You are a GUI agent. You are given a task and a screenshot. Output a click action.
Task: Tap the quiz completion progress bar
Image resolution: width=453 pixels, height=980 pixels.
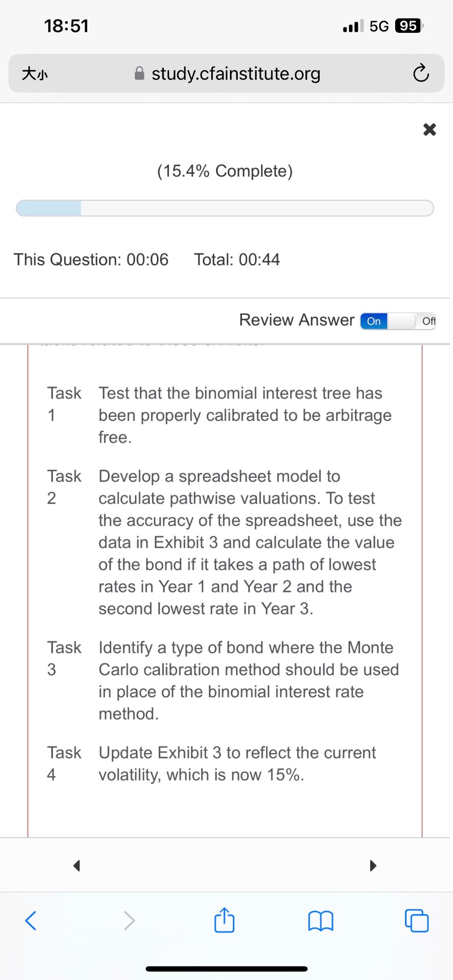[x=225, y=208]
